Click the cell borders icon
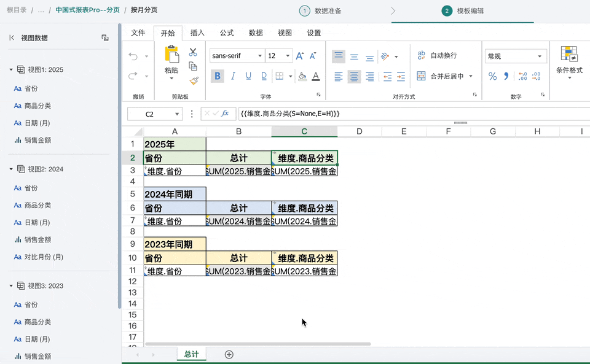590x364 pixels. tap(280, 76)
